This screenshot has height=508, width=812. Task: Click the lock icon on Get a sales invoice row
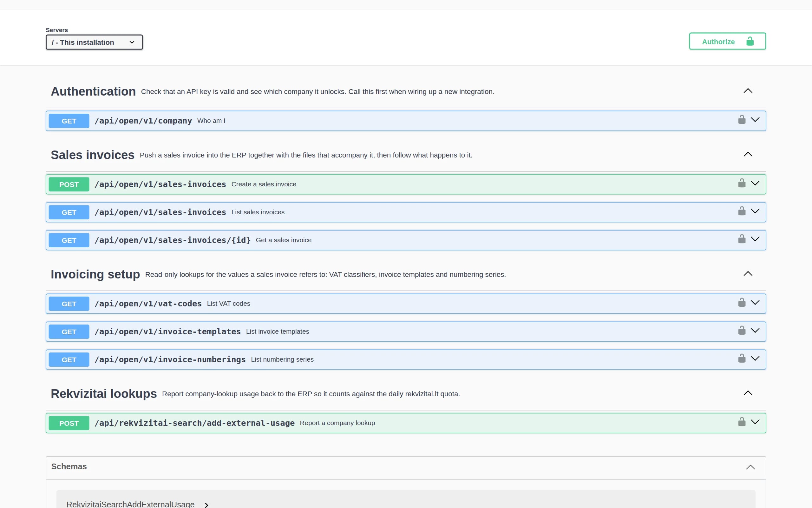tap(742, 239)
